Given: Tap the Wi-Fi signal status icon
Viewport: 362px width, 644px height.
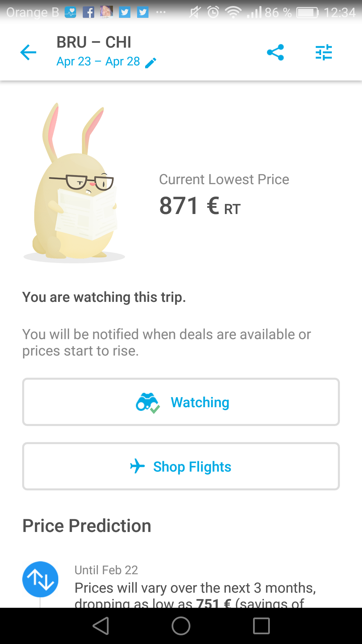Looking at the screenshot, I should [233, 12].
